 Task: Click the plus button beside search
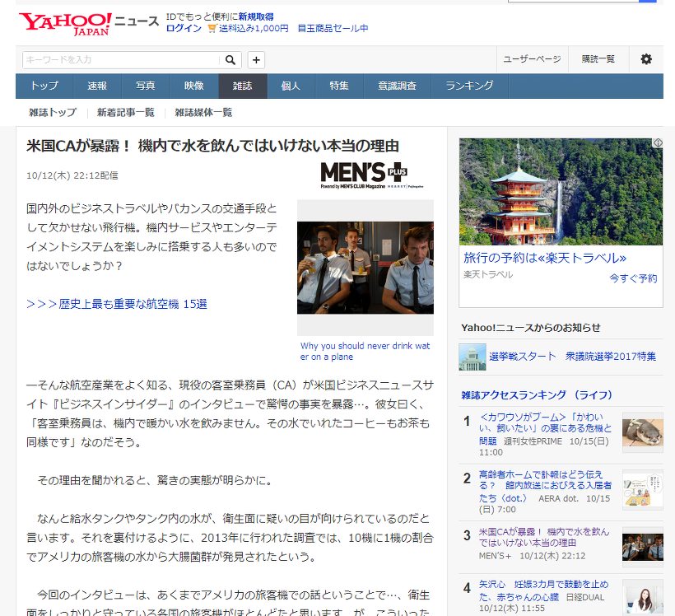(x=256, y=59)
